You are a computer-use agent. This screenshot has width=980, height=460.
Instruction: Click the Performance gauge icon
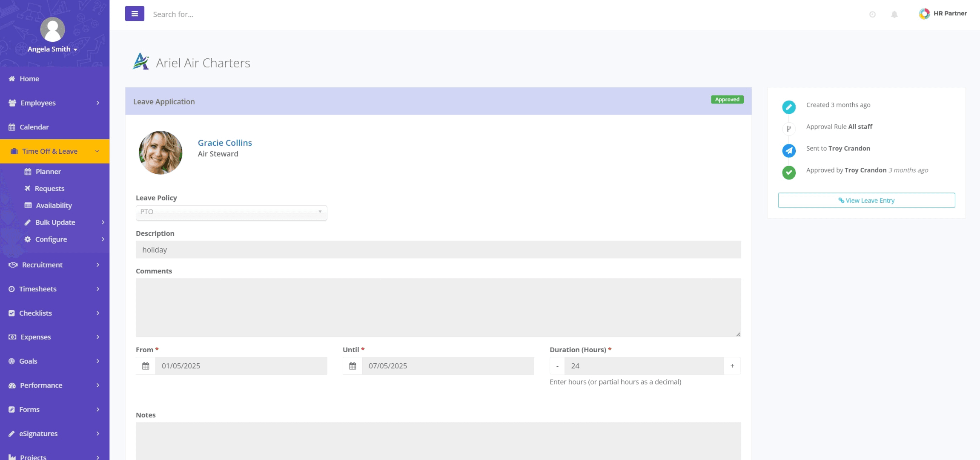12,385
